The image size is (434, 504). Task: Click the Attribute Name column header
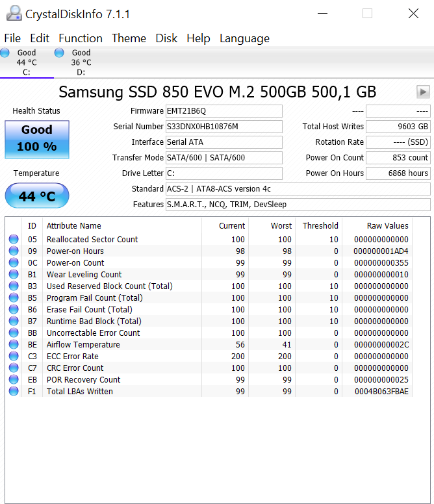[x=122, y=225]
